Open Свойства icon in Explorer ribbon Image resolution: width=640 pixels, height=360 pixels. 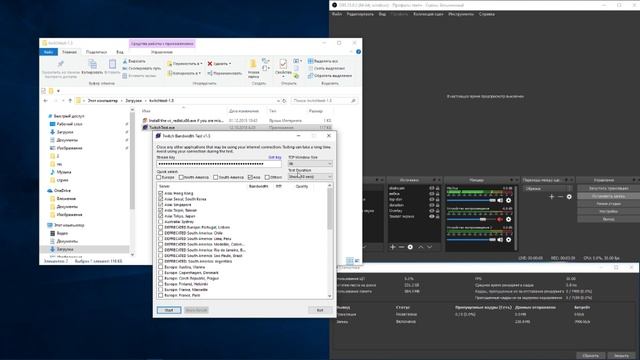pyautogui.click(x=283, y=64)
